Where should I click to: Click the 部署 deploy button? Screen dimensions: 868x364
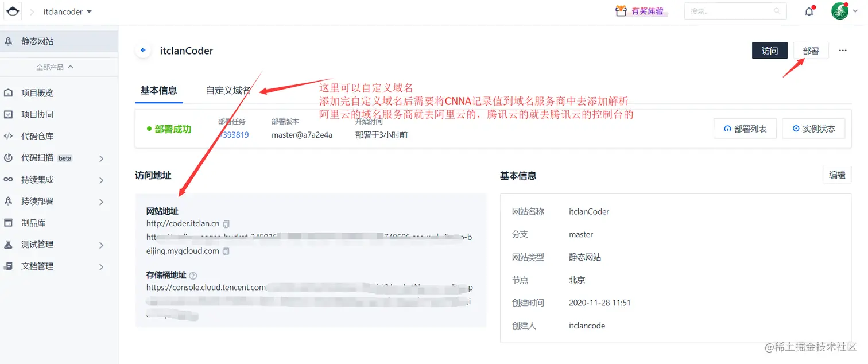(811, 51)
